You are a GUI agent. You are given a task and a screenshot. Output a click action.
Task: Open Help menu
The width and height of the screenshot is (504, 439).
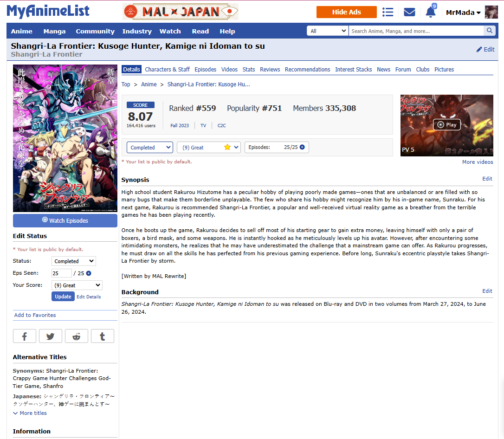227,31
